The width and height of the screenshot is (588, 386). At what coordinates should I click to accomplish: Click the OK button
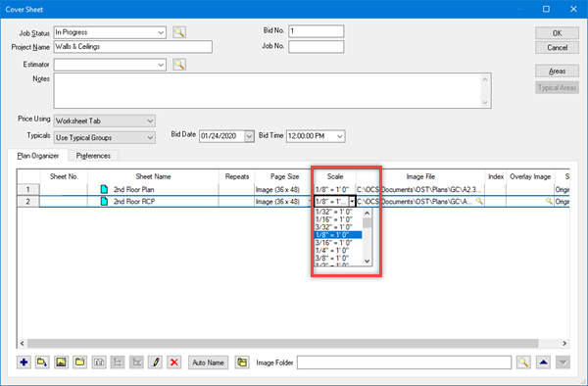557,33
